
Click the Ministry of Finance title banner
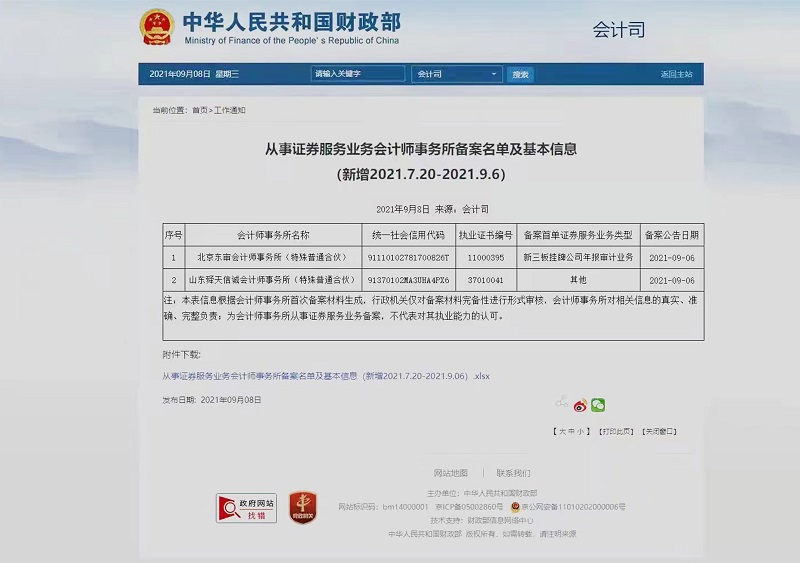291,28
